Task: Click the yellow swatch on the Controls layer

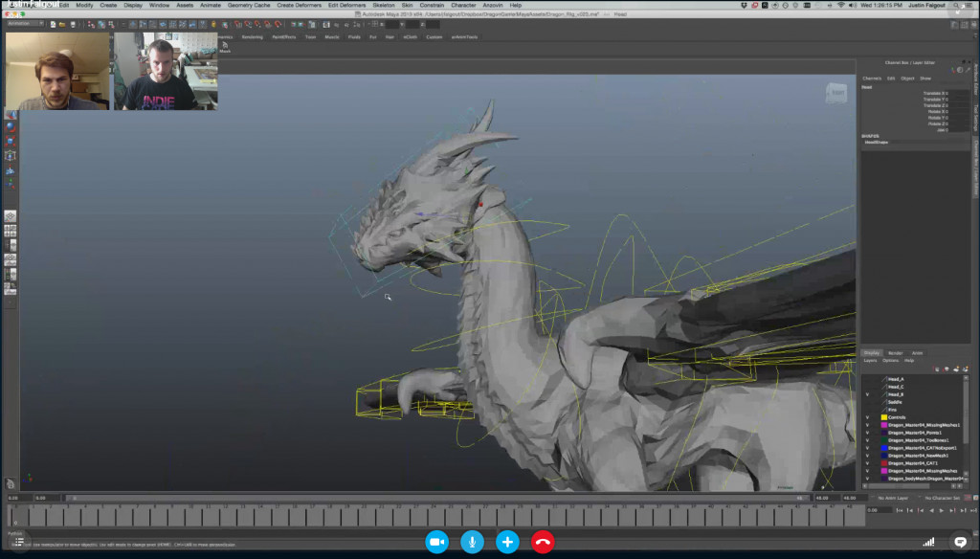Action: [x=884, y=417]
